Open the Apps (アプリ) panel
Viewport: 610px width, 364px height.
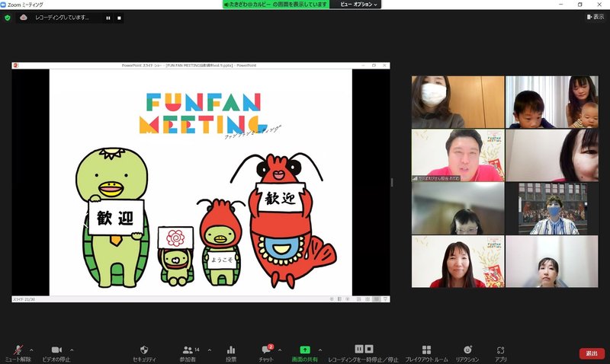point(501,353)
